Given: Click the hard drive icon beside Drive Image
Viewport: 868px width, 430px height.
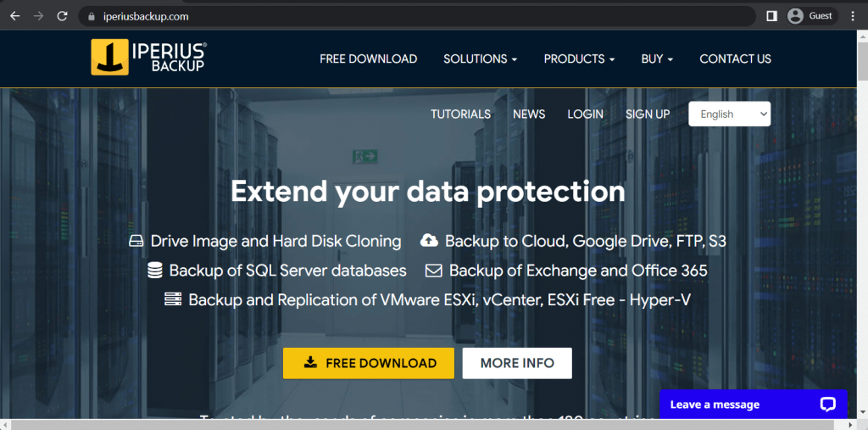Looking at the screenshot, I should (x=136, y=242).
